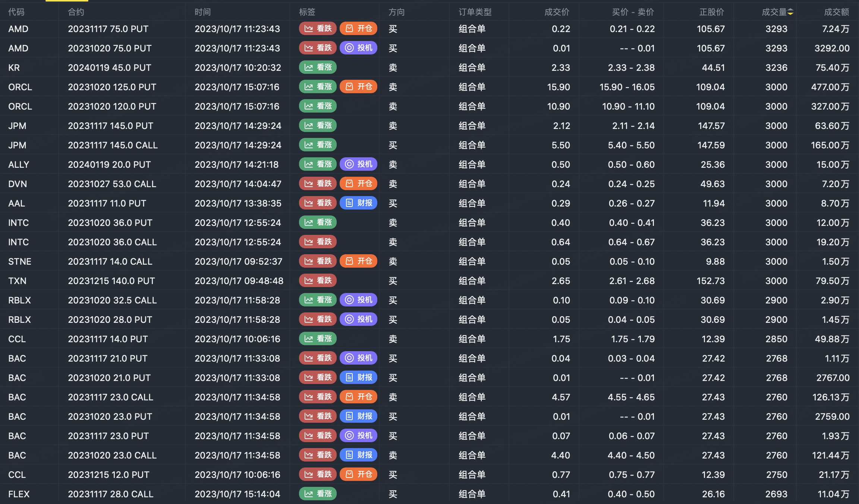Click the 投机 tag in BAC 20231117 23.0 PUT row
This screenshot has height=504, width=859.
[x=359, y=436]
